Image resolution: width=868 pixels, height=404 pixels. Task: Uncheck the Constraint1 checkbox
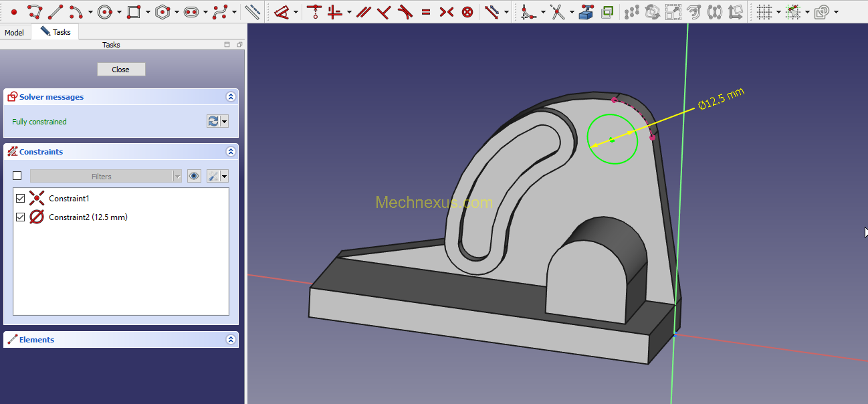click(x=20, y=198)
